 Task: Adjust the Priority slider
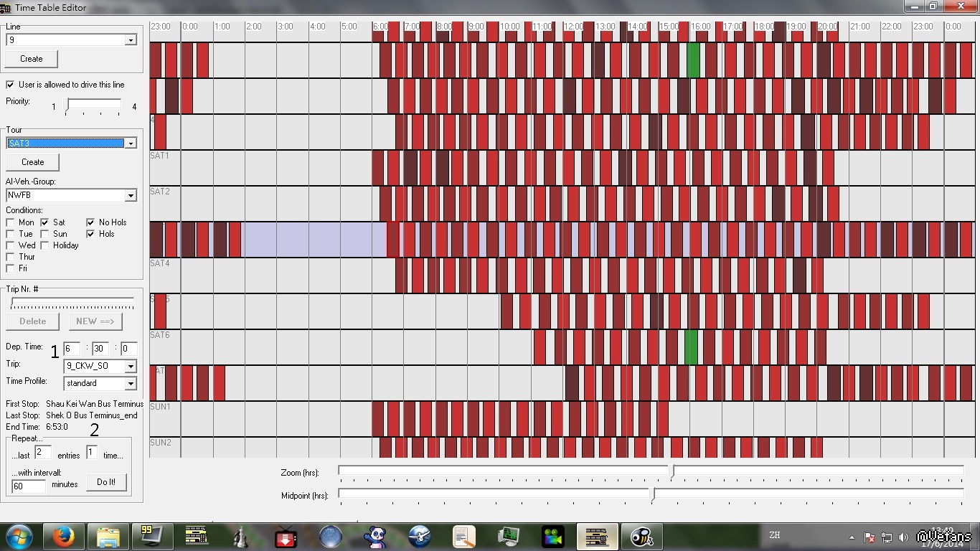pyautogui.click(x=67, y=106)
